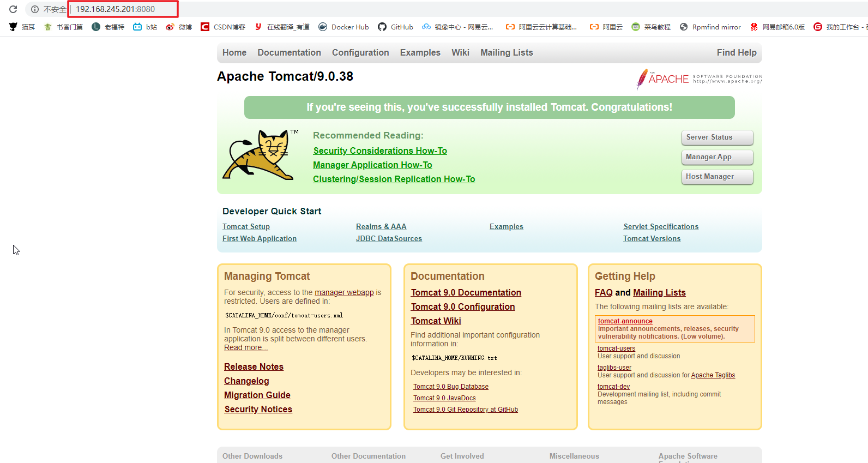This screenshot has width=868, height=463.
Task: Open the 网易邮箱6.0版 bookmark
Action: 777,27
